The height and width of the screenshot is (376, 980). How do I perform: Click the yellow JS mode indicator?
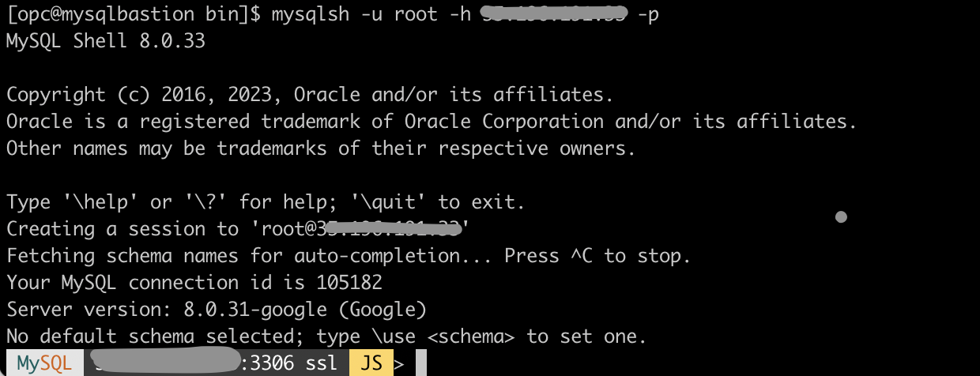[x=371, y=363]
